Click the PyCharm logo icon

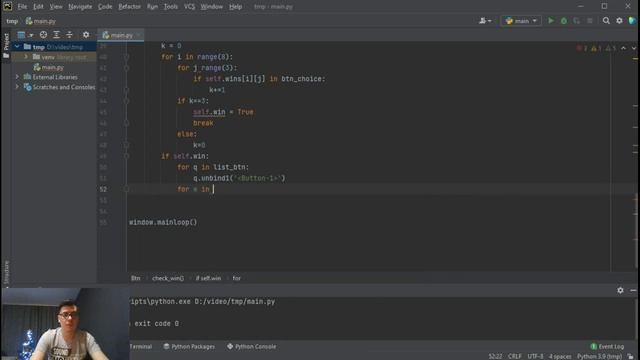(7, 6)
